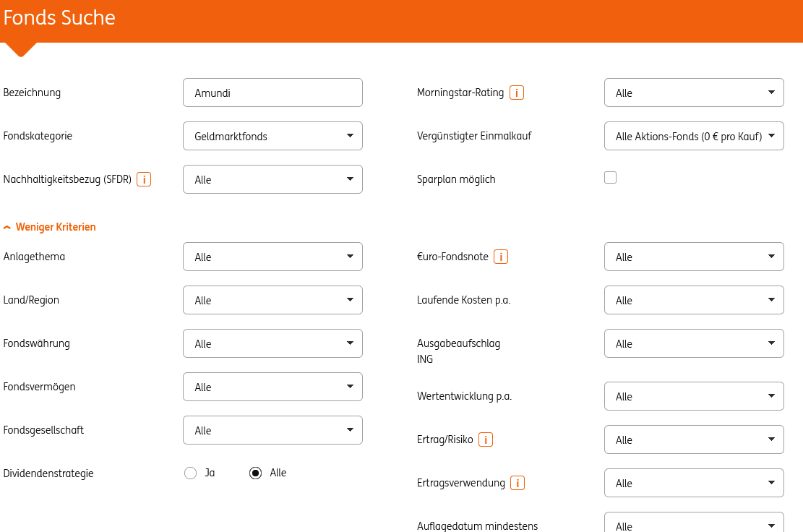Viewport: 803px width, 532px height.
Task: Open the Laufende Kosten p.a. dropdown
Action: pyautogui.click(x=694, y=300)
